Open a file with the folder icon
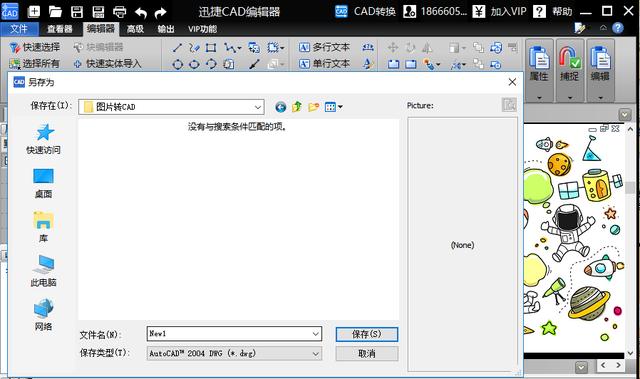 [55, 11]
